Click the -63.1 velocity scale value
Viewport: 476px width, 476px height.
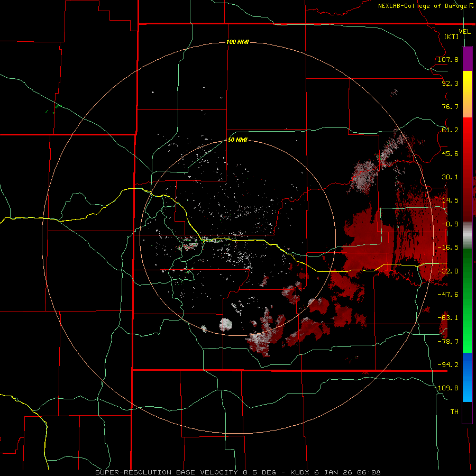(448, 318)
